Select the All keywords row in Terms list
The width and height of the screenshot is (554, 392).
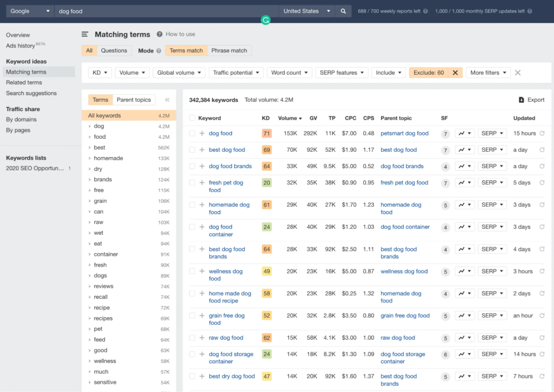click(129, 116)
